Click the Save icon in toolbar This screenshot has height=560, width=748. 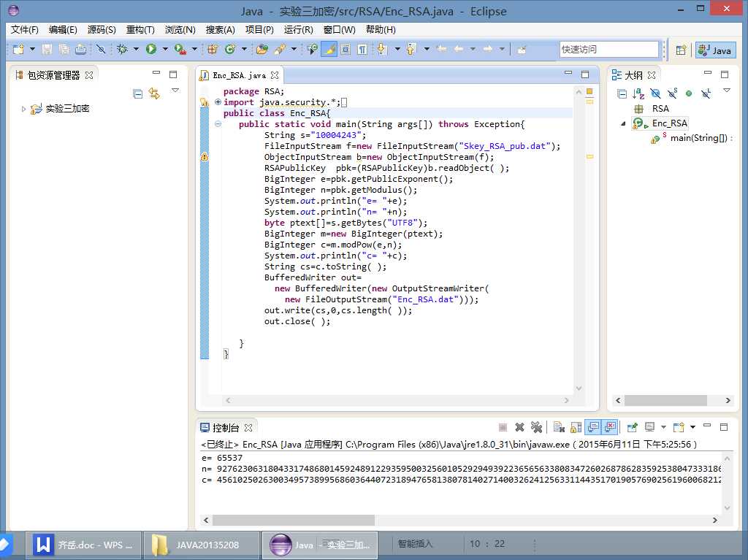coord(47,49)
